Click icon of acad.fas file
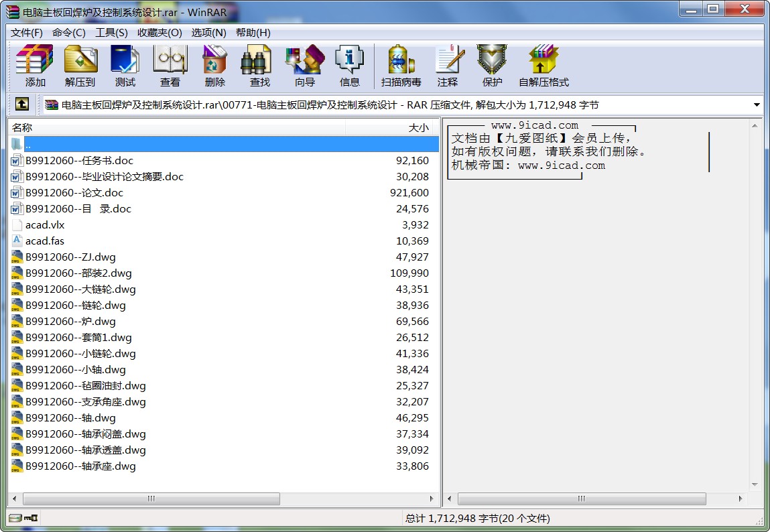Screen dimensions: 770x532 17,241
